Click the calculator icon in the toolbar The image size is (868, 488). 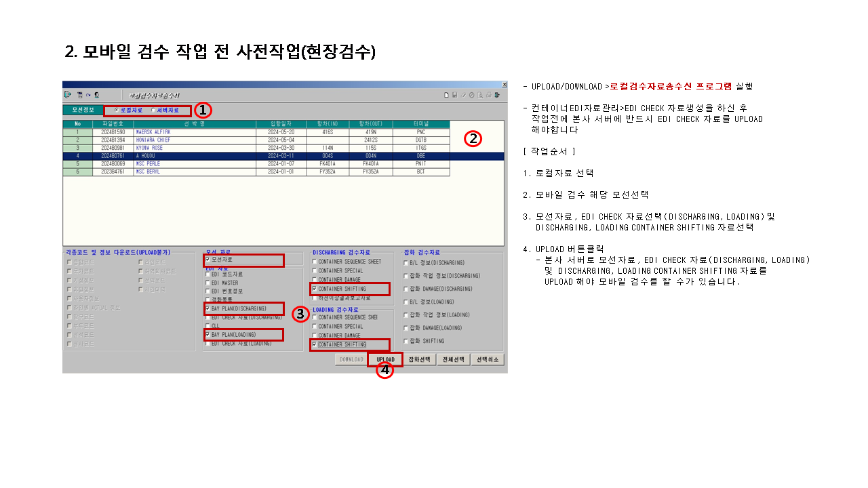(80, 95)
